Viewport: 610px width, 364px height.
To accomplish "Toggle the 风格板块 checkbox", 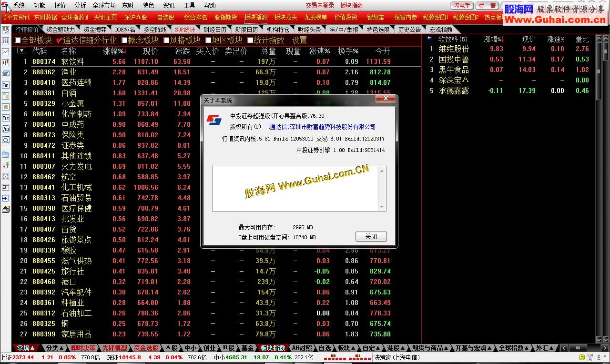I will point(167,40).
